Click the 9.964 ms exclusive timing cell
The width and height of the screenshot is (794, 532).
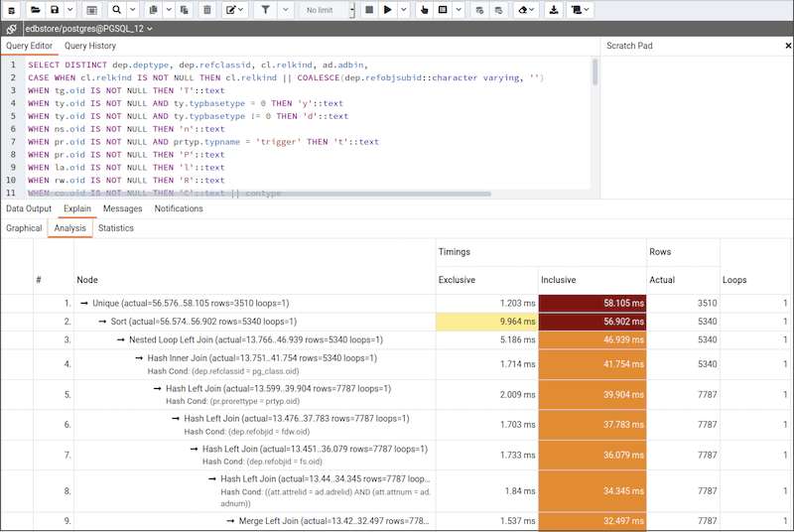coord(486,322)
